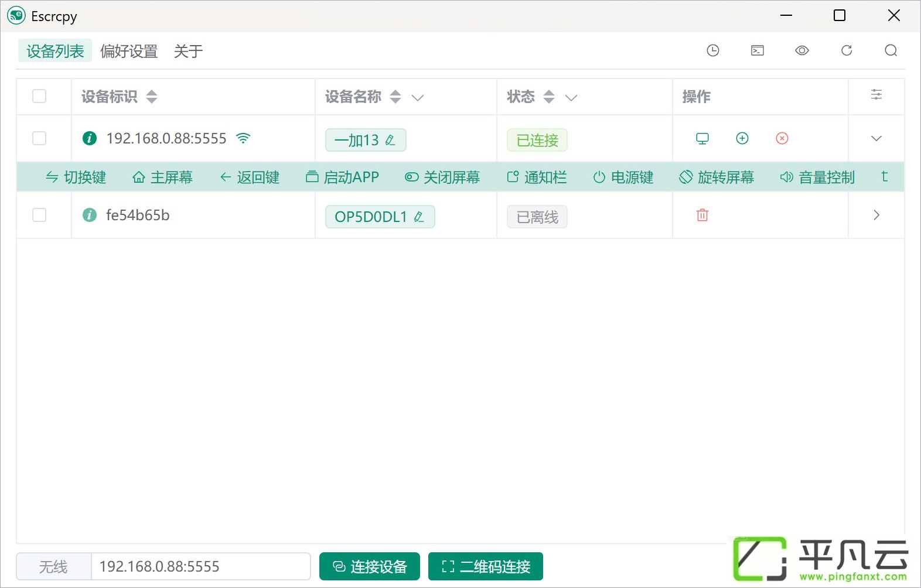Show info for 192.168.0.88:5555 device

tap(90, 138)
